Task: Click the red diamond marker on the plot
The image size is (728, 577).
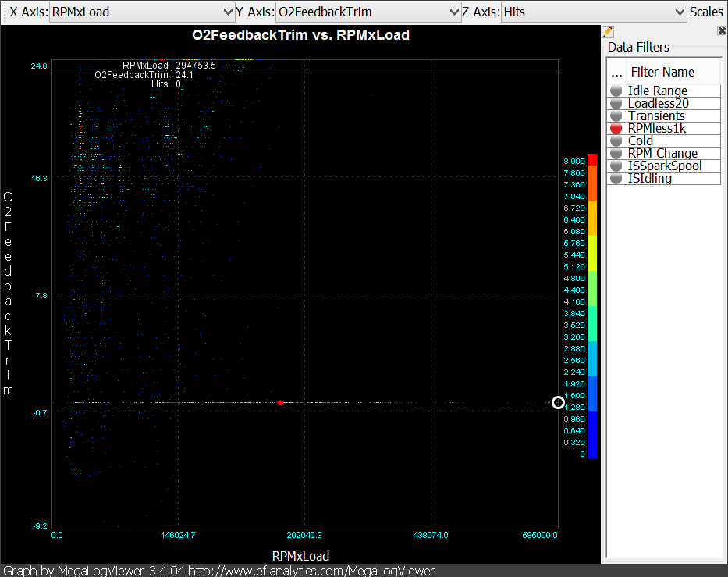Action: coord(280,403)
